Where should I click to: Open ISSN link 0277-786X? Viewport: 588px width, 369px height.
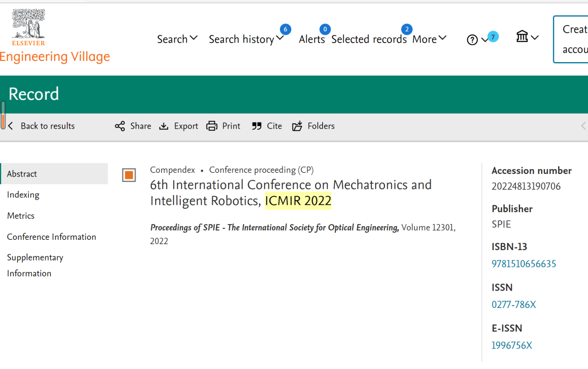click(514, 305)
